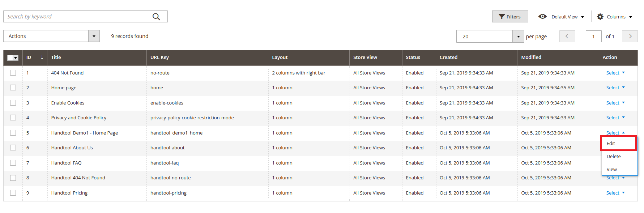The width and height of the screenshot is (644, 213).
Task: Choose Delete from the open Select menu
Action: point(614,156)
